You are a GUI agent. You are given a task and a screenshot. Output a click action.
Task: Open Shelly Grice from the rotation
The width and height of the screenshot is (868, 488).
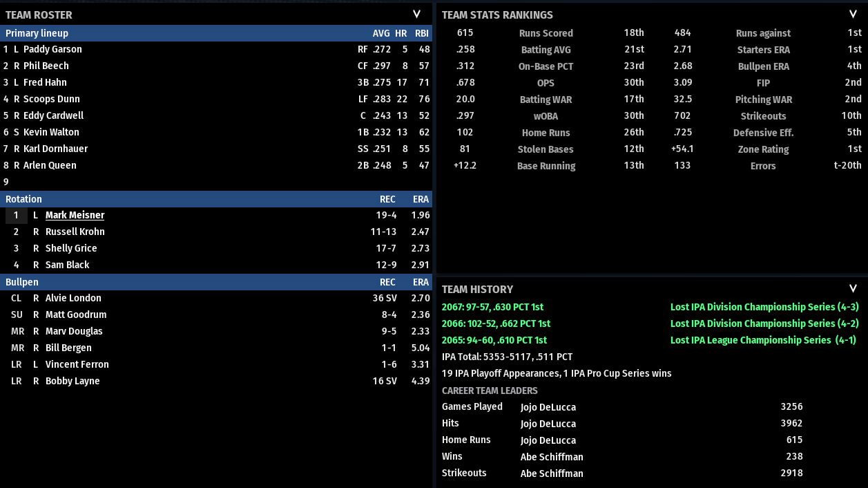71,248
